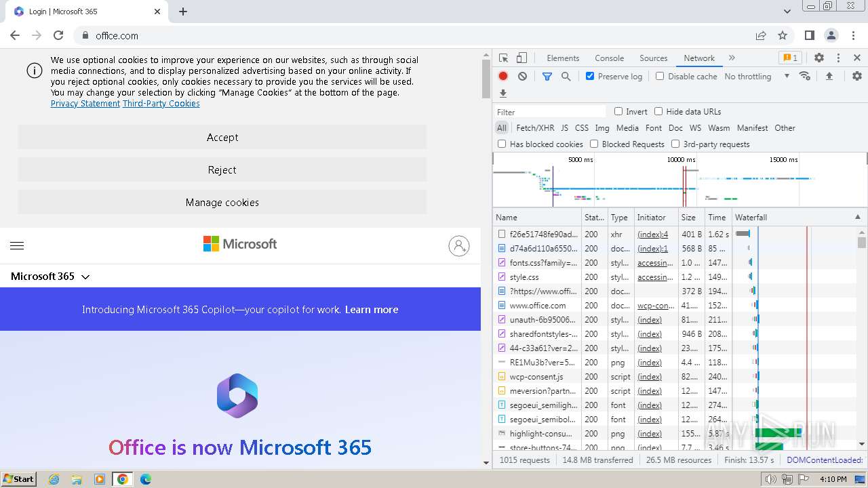
Task: Open the tab search dropdown arrow
Action: coord(787,12)
